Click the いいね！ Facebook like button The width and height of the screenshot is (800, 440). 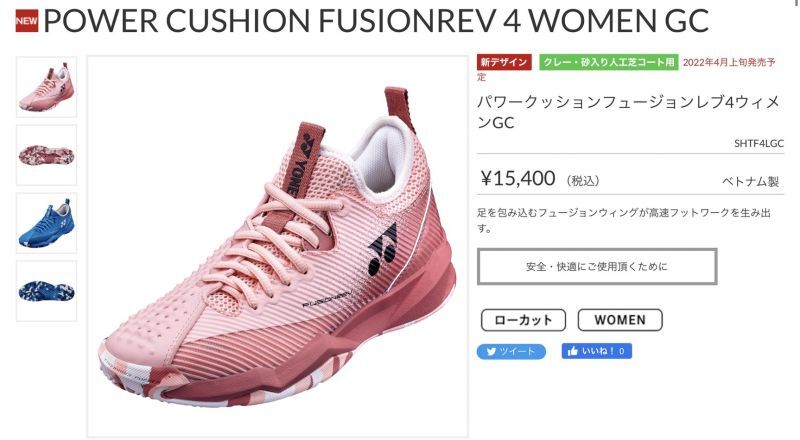click(597, 351)
